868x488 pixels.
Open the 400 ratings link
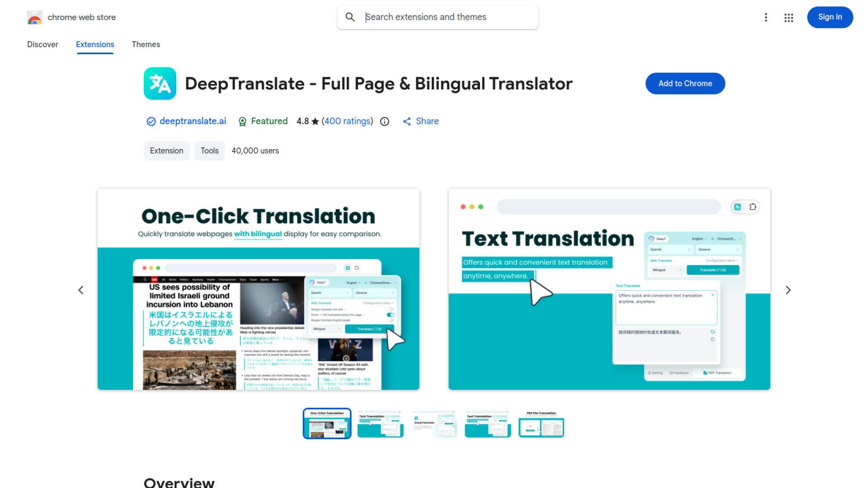[348, 121]
